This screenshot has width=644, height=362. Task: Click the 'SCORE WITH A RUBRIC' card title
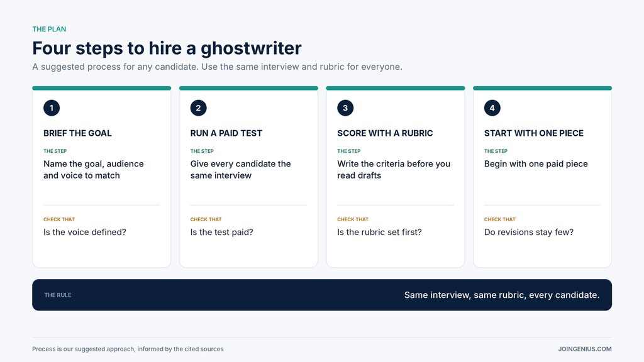point(385,133)
